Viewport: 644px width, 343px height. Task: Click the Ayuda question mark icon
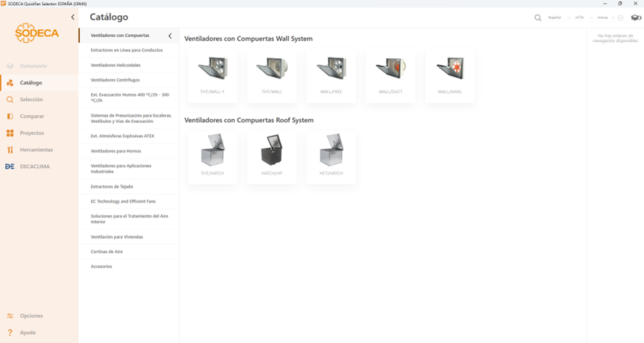point(10,333)
